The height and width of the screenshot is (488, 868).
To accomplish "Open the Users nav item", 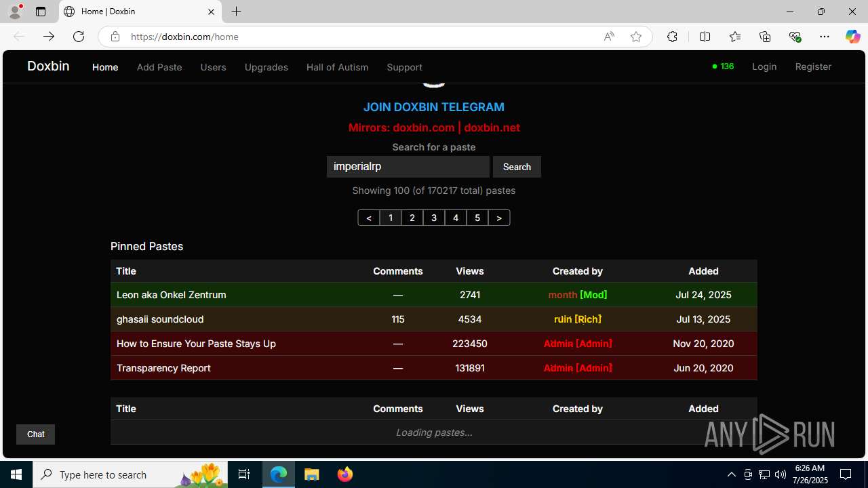I will [x=213, y=67].
